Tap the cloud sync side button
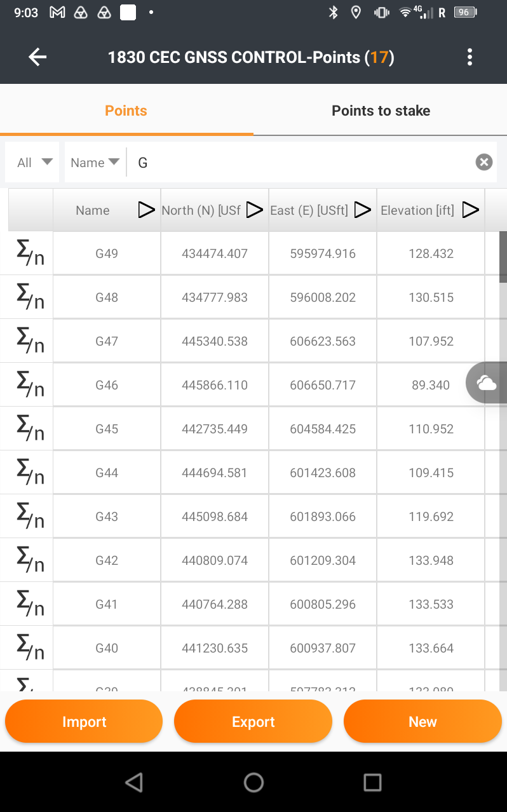Image resolution: width=507 pixels, height=812 pixels. click(486, 382)
